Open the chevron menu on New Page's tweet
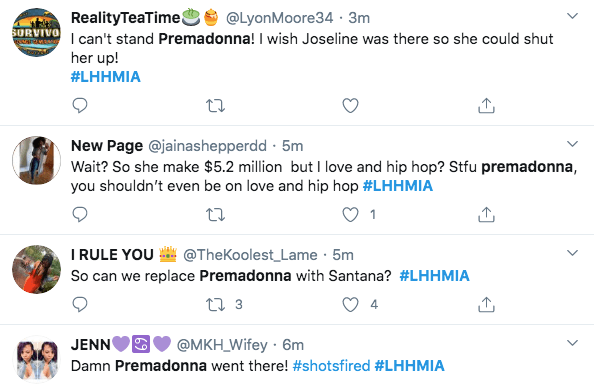This screenshot has width=594, height=385. (x=572, y=144)
